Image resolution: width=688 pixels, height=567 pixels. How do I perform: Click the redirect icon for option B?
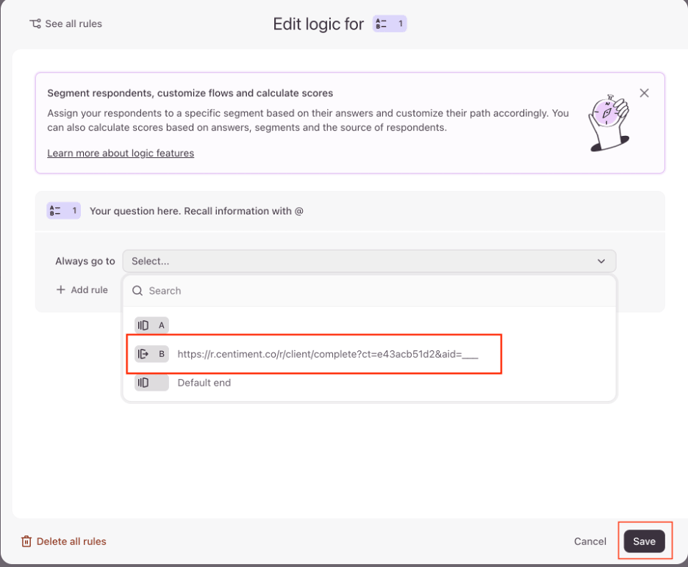coord(143,354)
